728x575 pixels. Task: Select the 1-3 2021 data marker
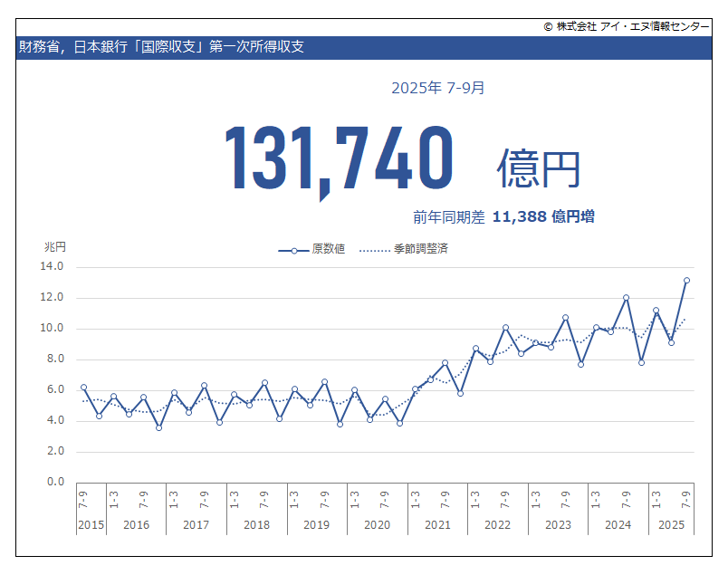click(416, 389)
